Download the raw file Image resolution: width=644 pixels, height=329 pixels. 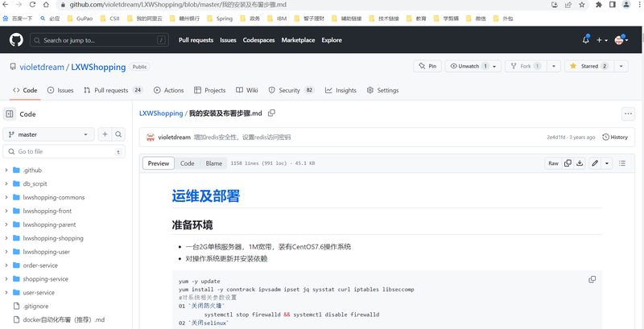click(x=580, y=163)
